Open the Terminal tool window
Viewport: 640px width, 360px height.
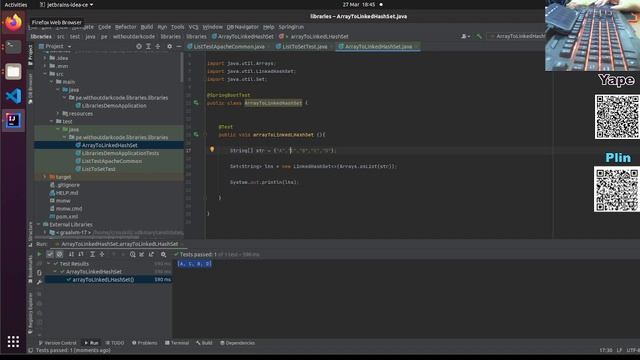click(177, 343)
